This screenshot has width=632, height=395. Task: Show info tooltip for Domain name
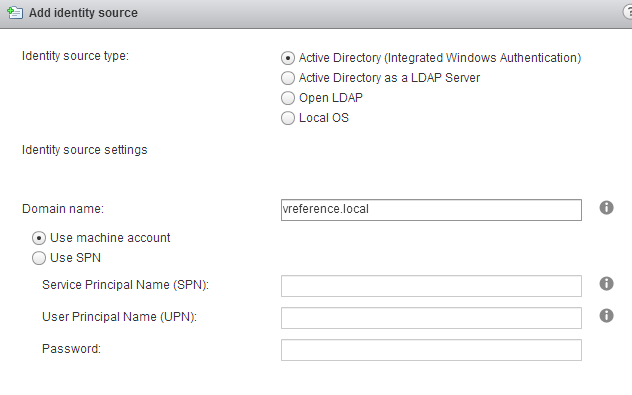pos(606,208)
